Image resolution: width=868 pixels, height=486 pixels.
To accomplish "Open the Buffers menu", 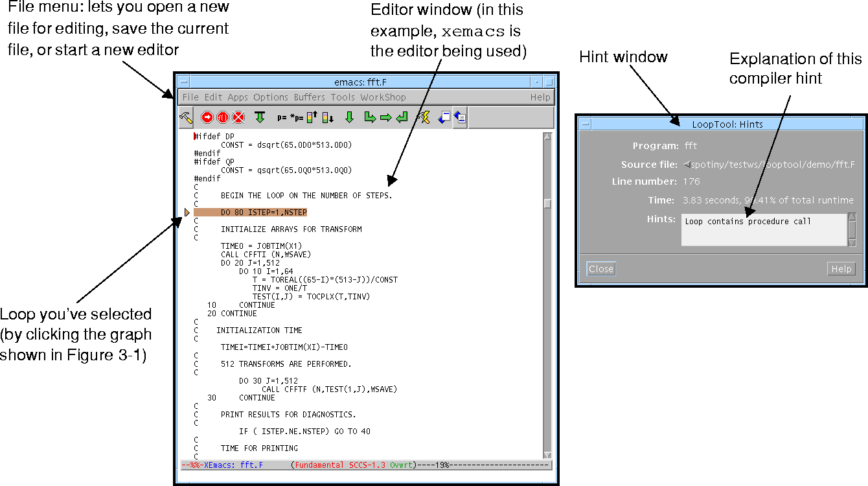I will pyautogui.click(x=309, y=97).
